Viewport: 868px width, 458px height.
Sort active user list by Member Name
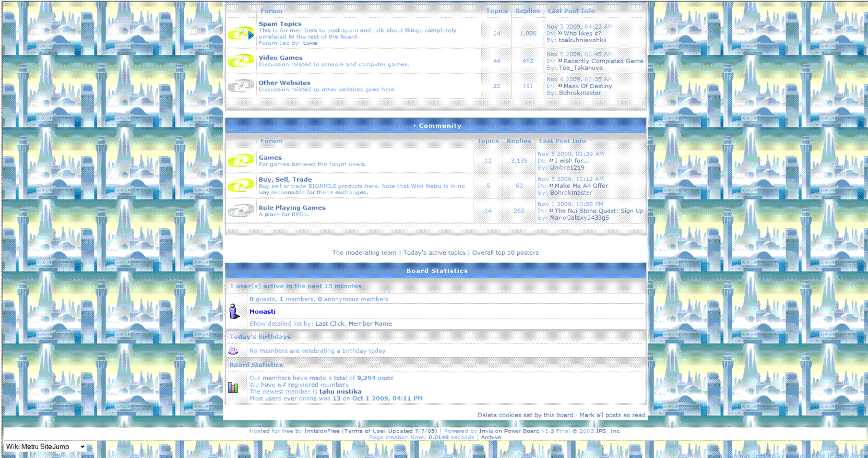coord(370,324)
